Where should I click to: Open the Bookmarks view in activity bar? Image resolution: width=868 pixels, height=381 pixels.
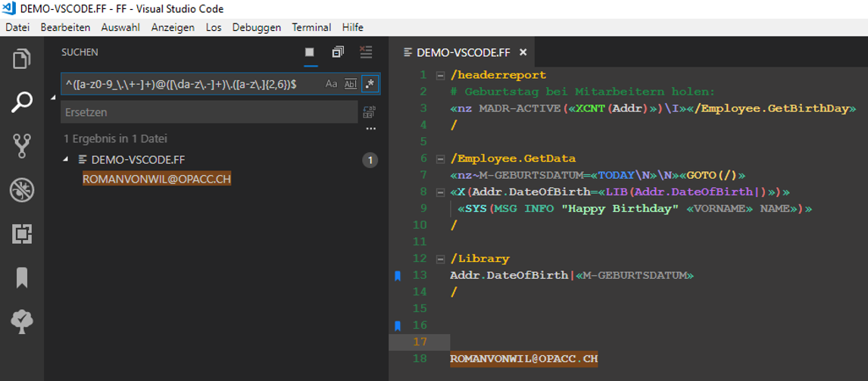(x=22, y=278)
